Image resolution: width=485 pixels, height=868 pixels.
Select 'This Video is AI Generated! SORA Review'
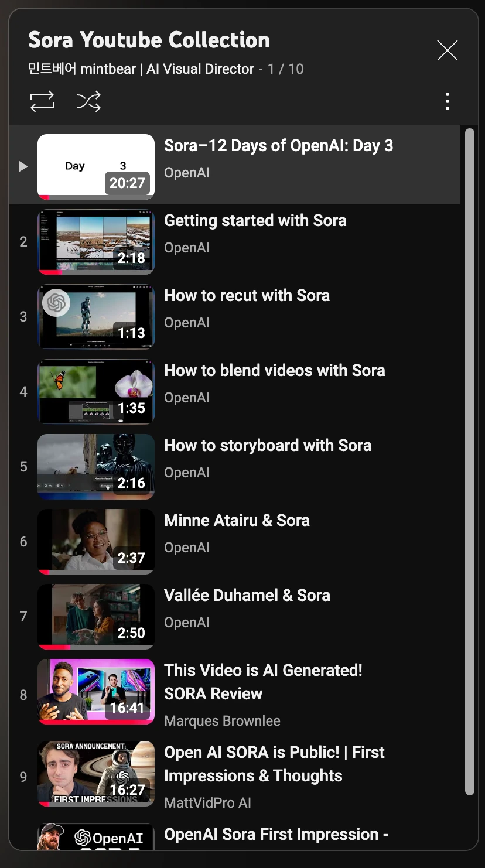264,682
